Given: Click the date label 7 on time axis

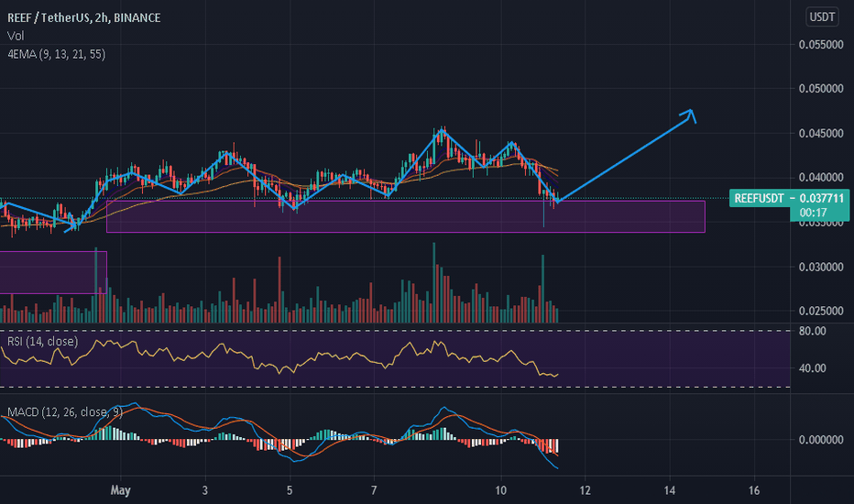Looking at the screenshot, I should point(374,490).
